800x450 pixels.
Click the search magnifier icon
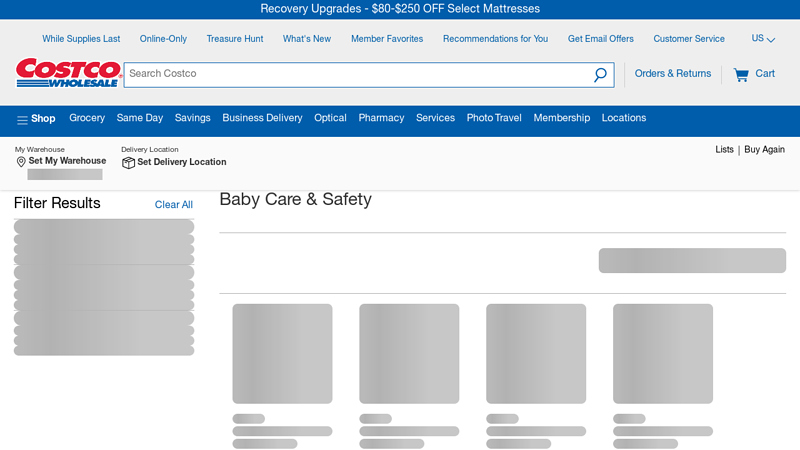(x=600, y=74)
